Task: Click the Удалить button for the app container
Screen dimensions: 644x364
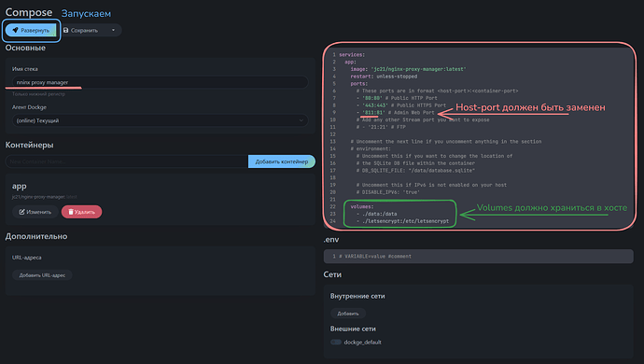Action: point(82,212)
